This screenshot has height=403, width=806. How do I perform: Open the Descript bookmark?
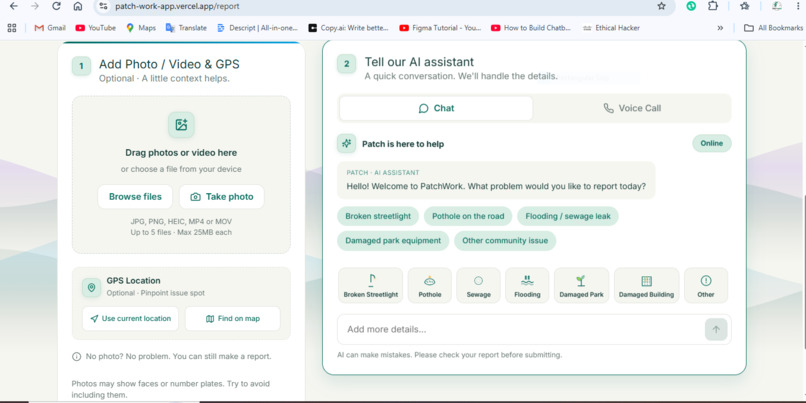pyautogui.click(x=257, y=28)
